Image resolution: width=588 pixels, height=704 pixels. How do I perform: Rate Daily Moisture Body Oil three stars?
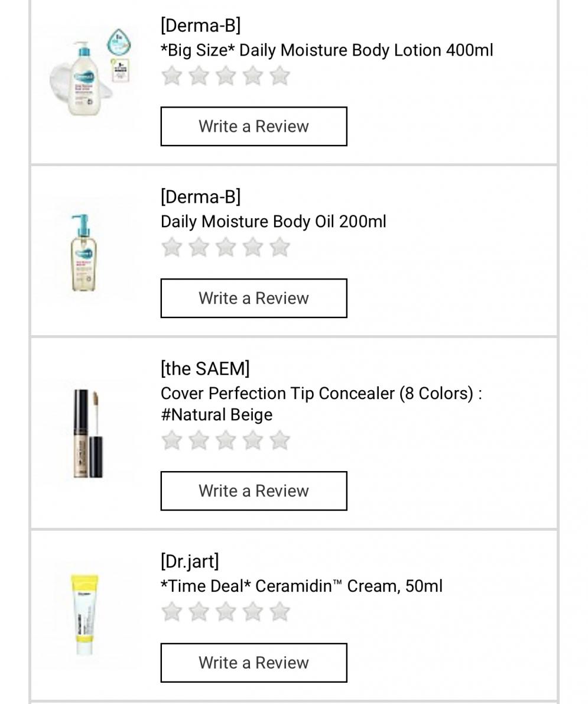[x=226, y=248]
